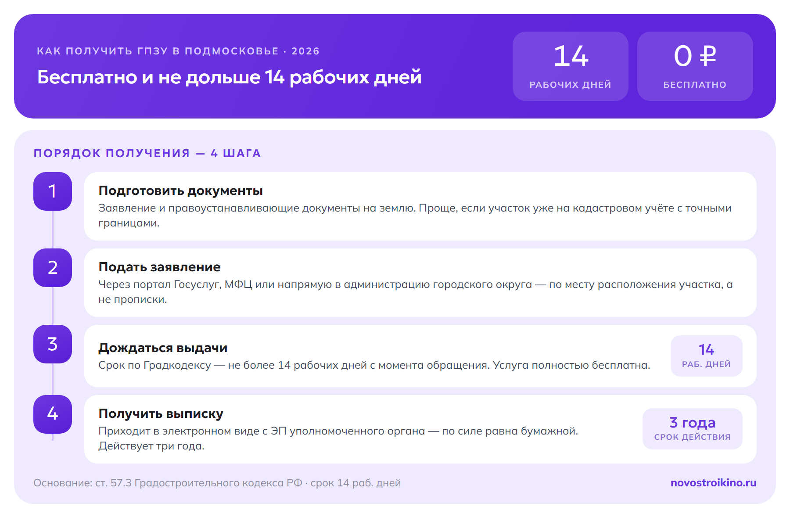Click section label 'Порядок получения — 4 шага'
This screenshot has width=790, height=532.
point(147,153)
